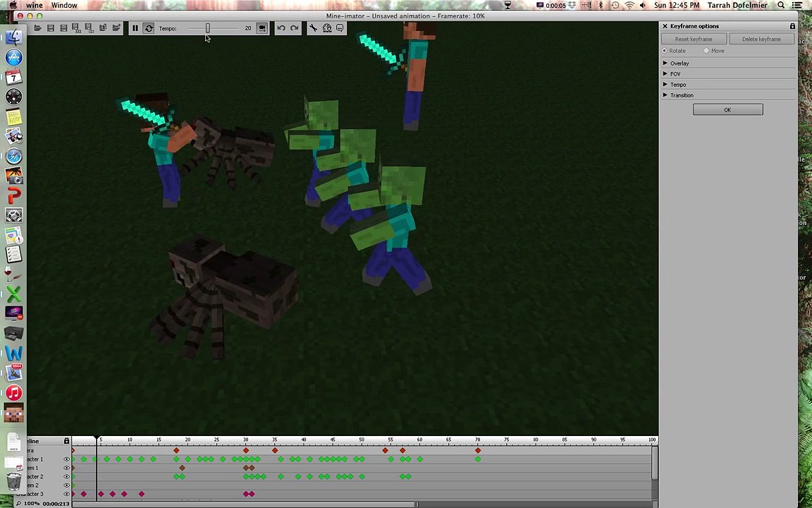
Task: Click the tempo value 20
Action: pyautogui.click(x=248, y=28)
